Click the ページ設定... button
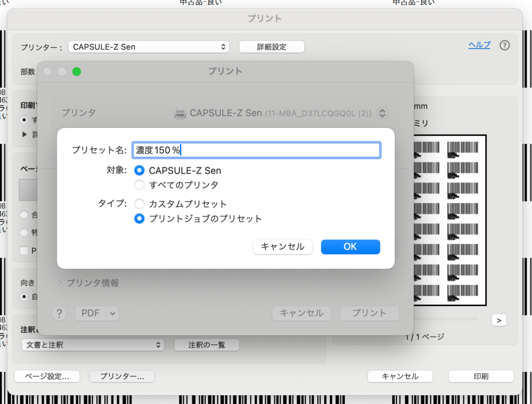The image size is (532, 404). [x=47, y=376]
